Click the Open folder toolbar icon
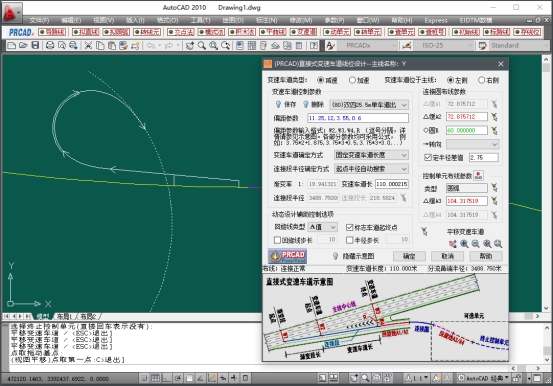The image size is (553, 386). click(x=23, y=46)
